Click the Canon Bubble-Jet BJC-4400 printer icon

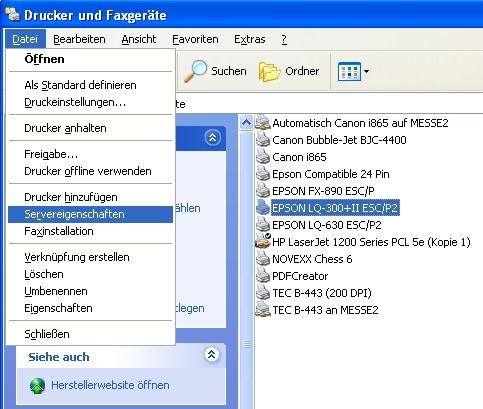click(263, 140)
